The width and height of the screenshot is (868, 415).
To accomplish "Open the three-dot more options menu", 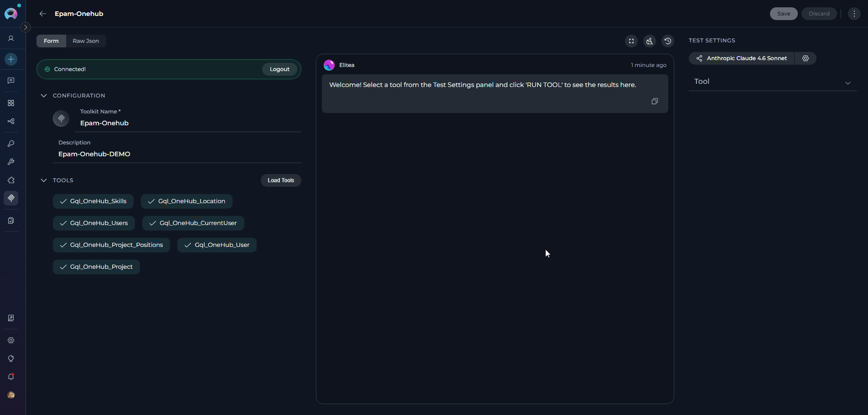I will coord(854,14).
